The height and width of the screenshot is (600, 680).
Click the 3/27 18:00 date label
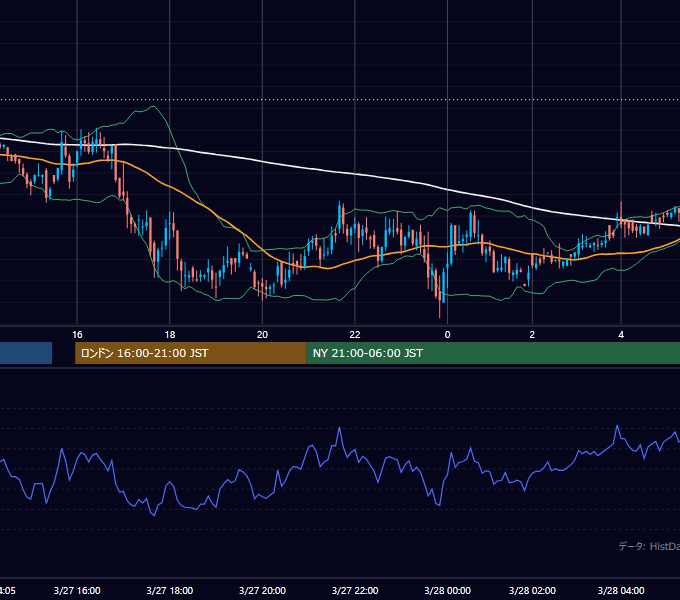point(170,590)
